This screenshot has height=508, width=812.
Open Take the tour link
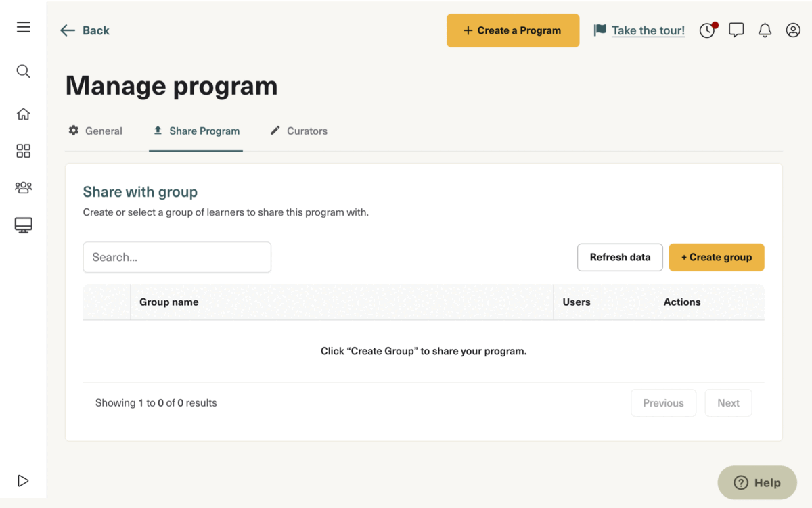[648, 30]
